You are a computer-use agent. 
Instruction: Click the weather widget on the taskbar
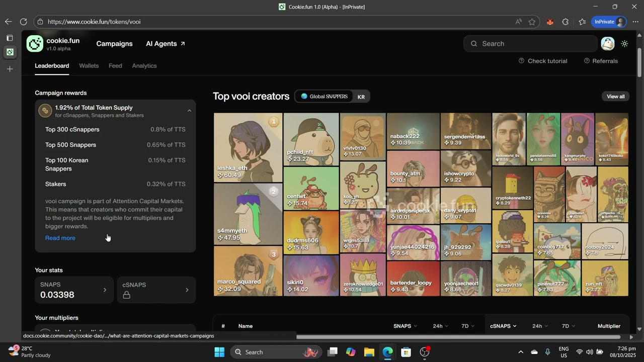30,351
